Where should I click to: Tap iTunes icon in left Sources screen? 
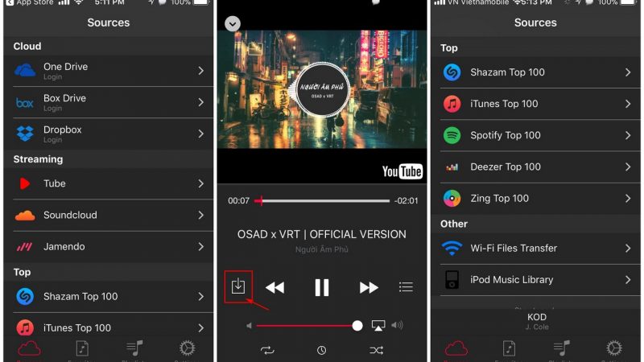pos(25,328)
